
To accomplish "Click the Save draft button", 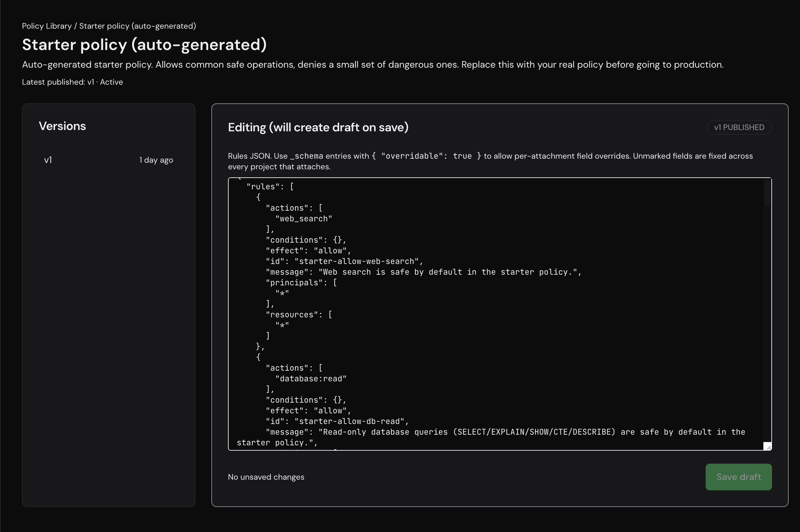I will [738, 477].
